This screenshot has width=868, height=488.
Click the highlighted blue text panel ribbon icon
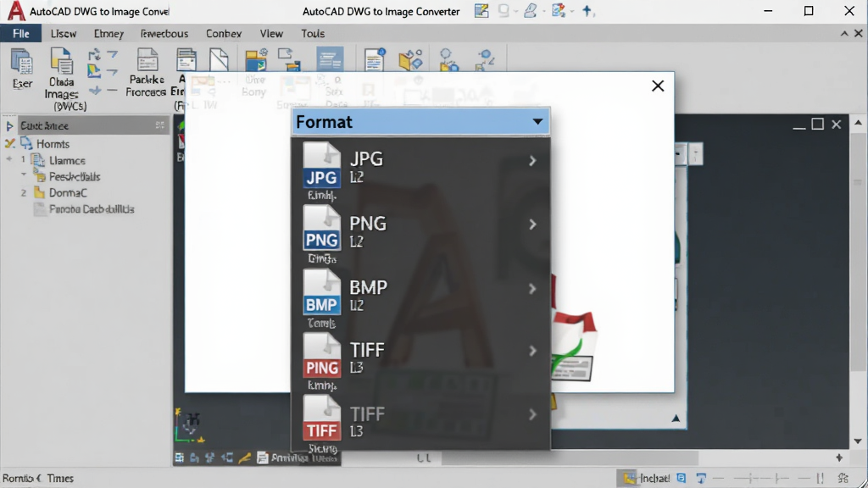330,59
